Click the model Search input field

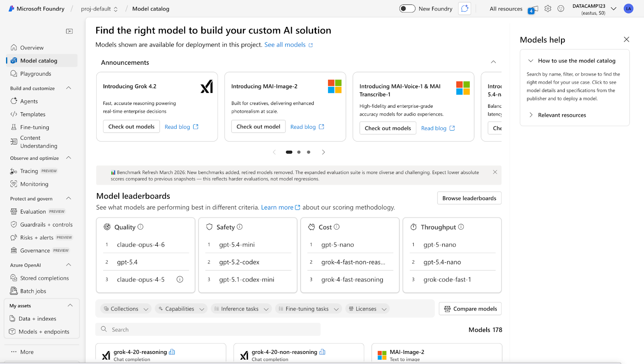pyautogui.click(x=208, y=329)
